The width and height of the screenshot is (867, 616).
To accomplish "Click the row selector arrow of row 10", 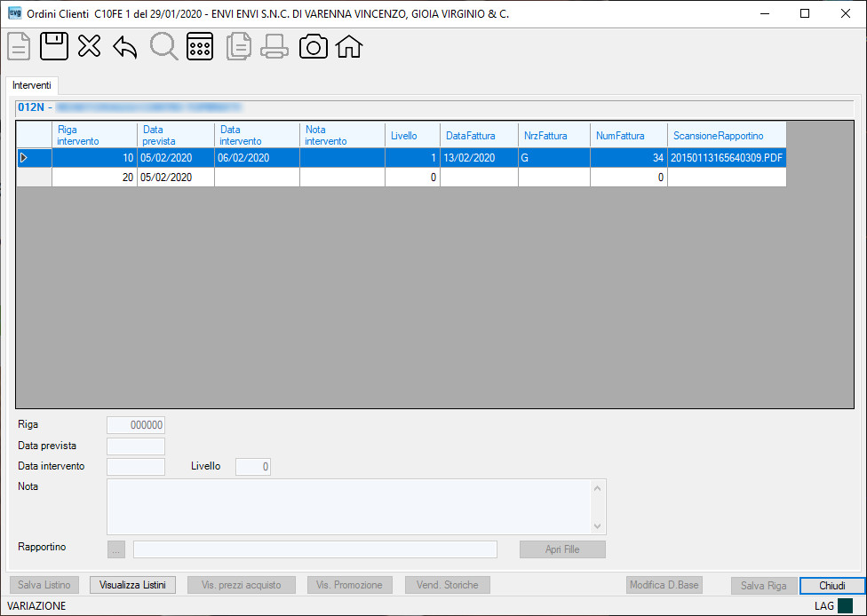I will pos(35,158).
